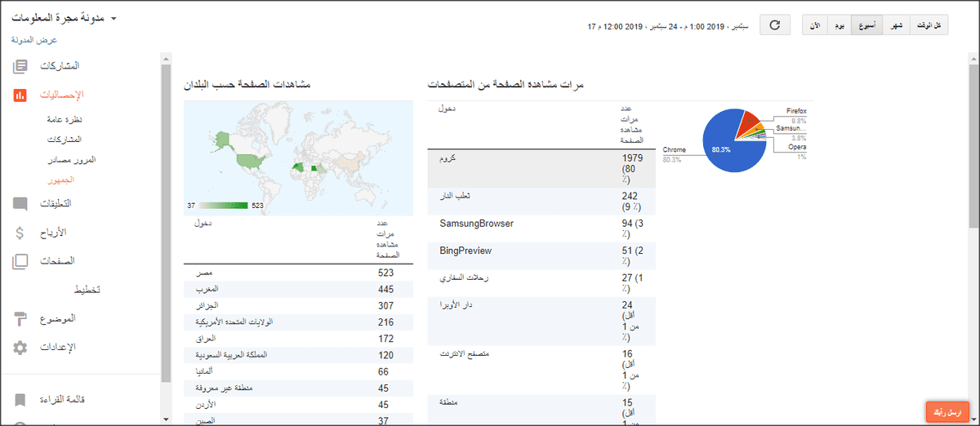Screen dimensions: 980x426
Task: Click the متصفح الانترنت browser row
Action: (x=541, y=370)
